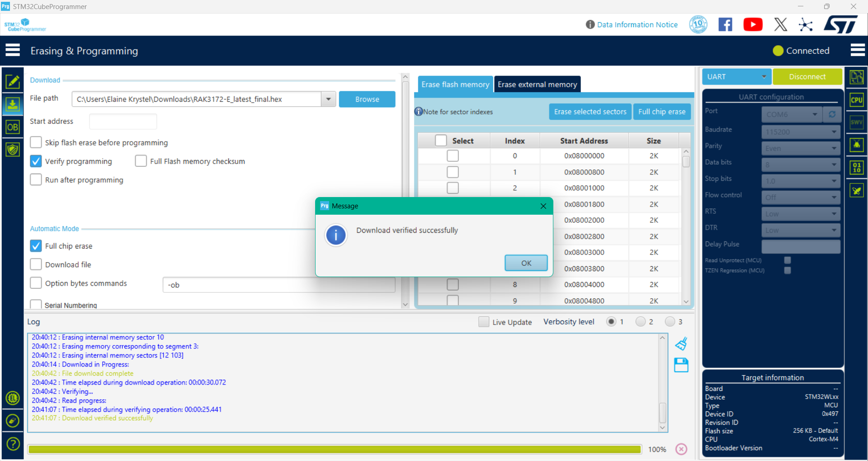Open the Erasing & Programming download icon

tap(12, 104)
